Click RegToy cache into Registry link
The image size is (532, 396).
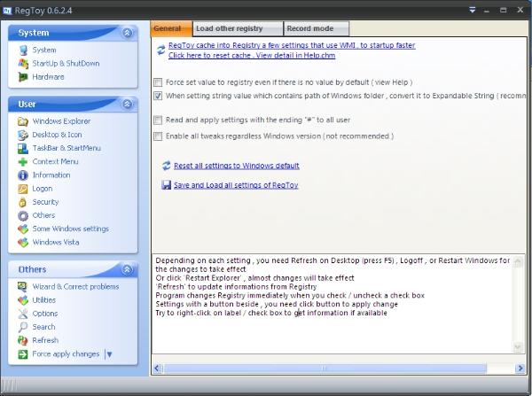292,45
